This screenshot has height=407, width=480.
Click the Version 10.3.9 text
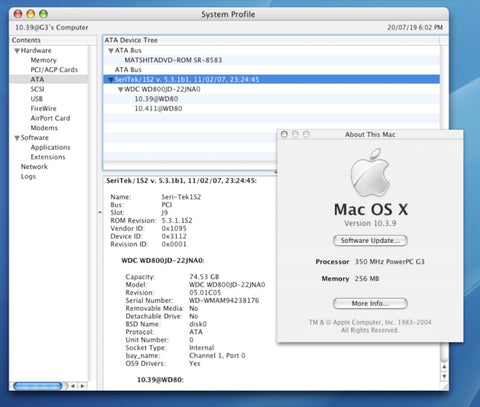pyautogui.click(x=370, y=223)
